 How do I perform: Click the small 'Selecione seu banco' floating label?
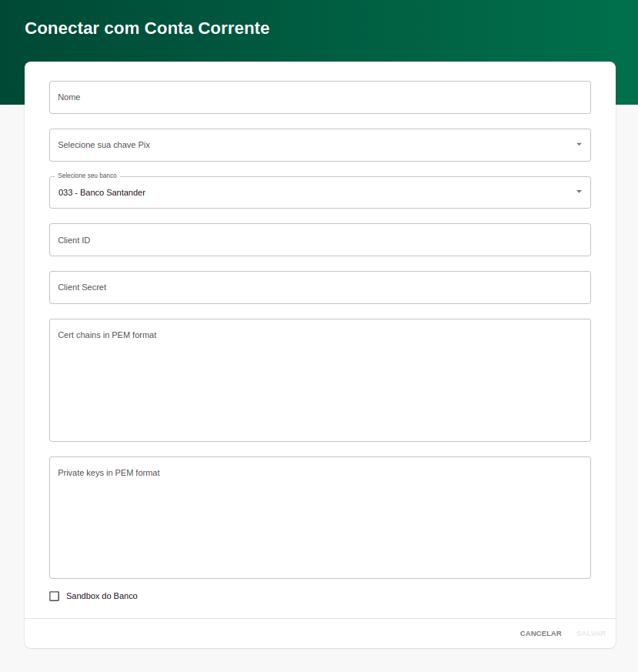point(87,176)
